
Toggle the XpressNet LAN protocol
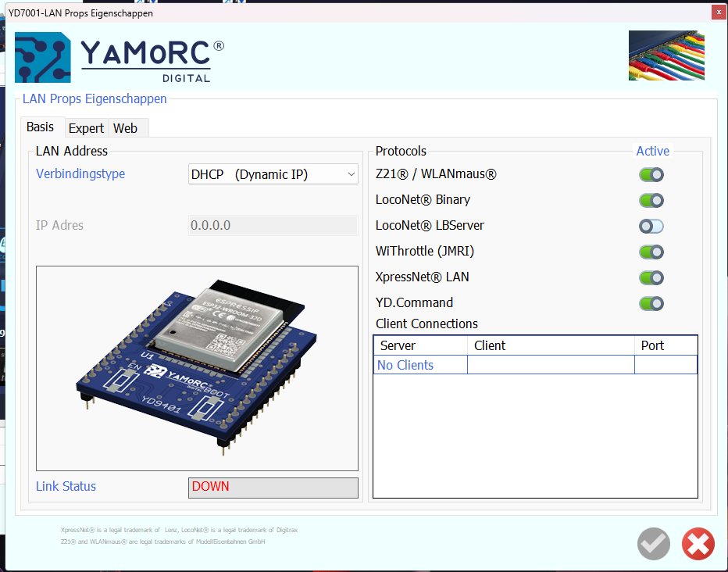pyautogui.click(x=651, y=277)
